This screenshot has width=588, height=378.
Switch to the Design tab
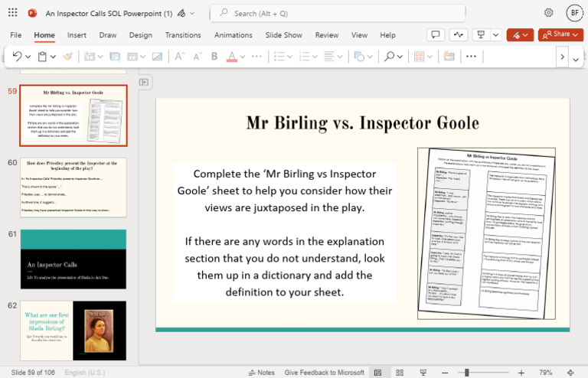141,35
